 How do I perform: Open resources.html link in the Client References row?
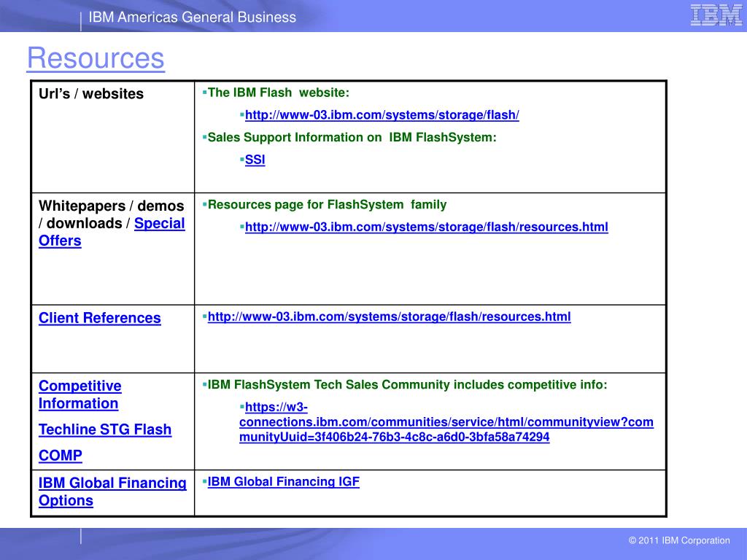390,316
